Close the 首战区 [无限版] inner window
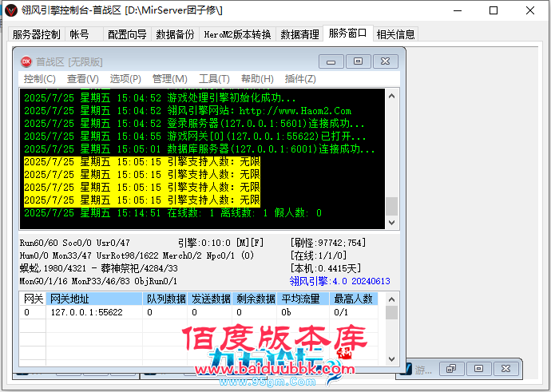The image size is (551, 392). coord(386,61)
